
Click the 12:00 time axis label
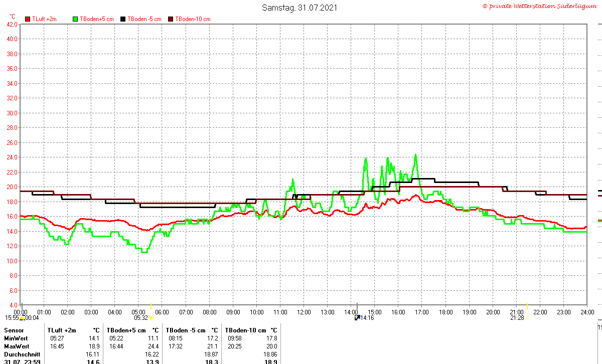pos(304,312)
